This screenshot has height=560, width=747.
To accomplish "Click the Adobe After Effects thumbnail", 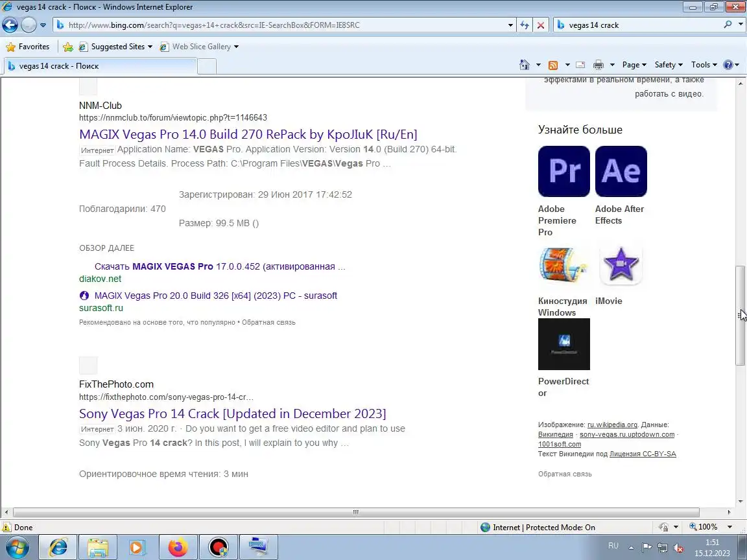I will [x=621, y=171].
